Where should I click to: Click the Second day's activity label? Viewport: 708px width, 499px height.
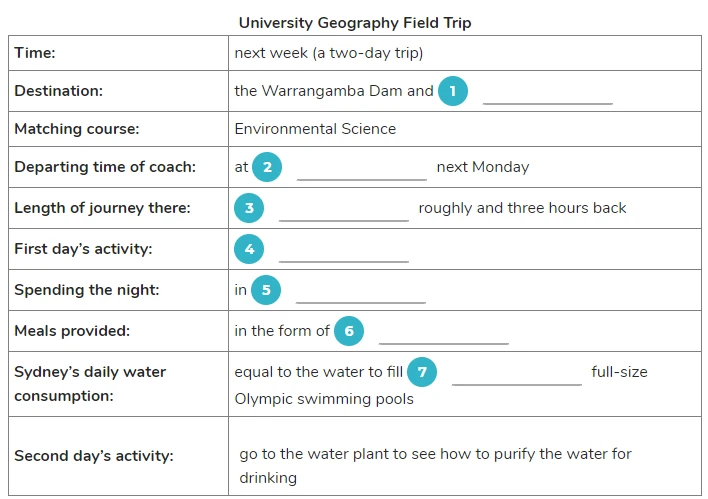pyautogui.click(x=94, y=456)
